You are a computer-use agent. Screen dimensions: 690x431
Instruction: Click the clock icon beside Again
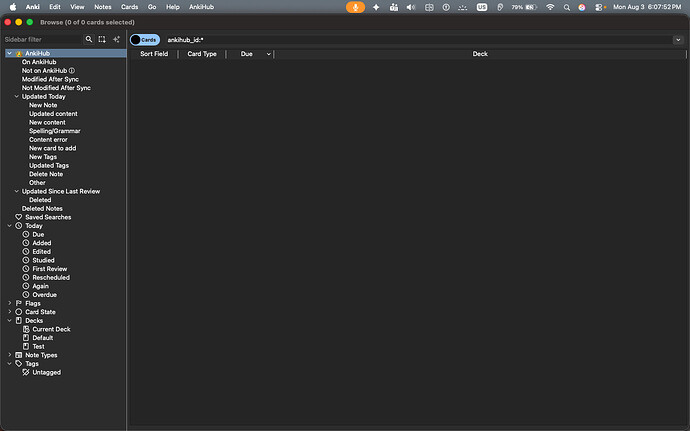pyautogui.click(x=26, y=286)
